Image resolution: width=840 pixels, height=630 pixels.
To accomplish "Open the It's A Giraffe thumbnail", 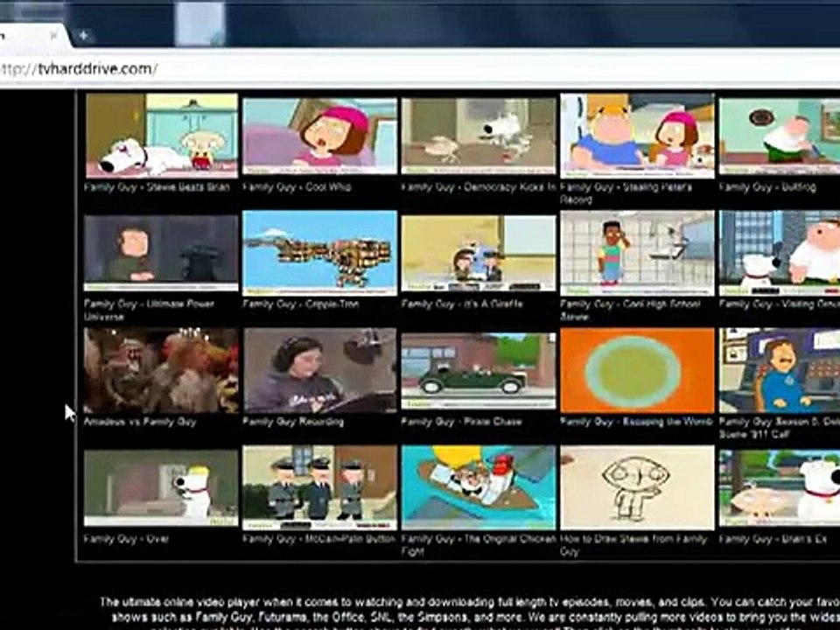I will coord(479,253).
